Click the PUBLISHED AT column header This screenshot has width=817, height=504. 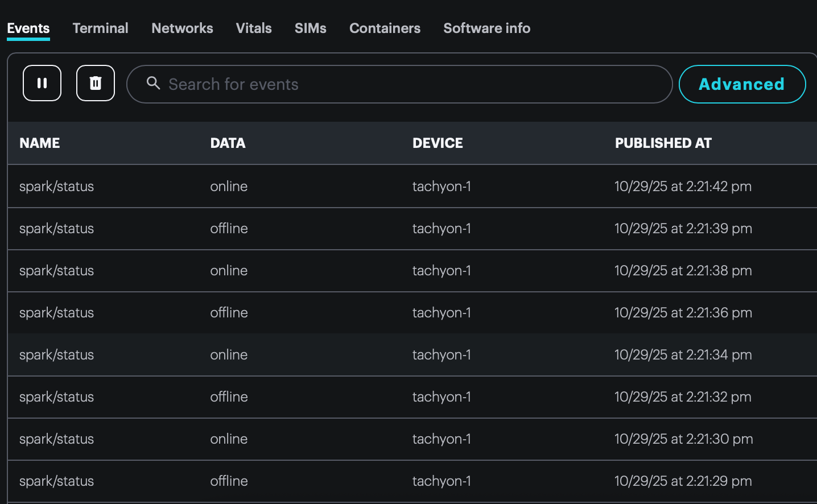click(663, 143)
